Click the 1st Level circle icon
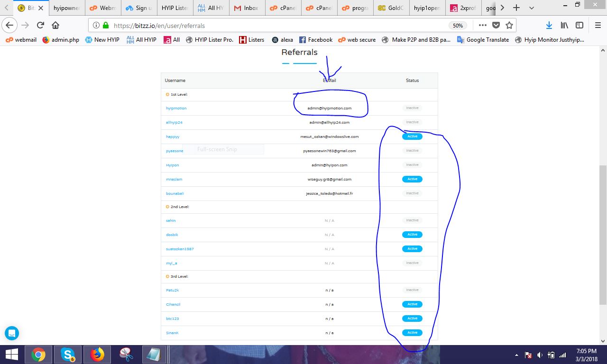Image resolution: width=607 pixels, height=364 pixels. (167, 94)
